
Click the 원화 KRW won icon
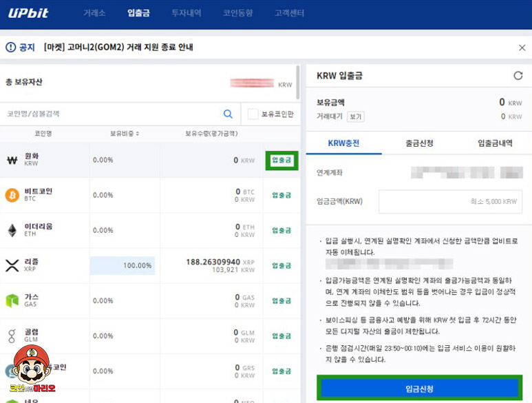tap(12, 160)
